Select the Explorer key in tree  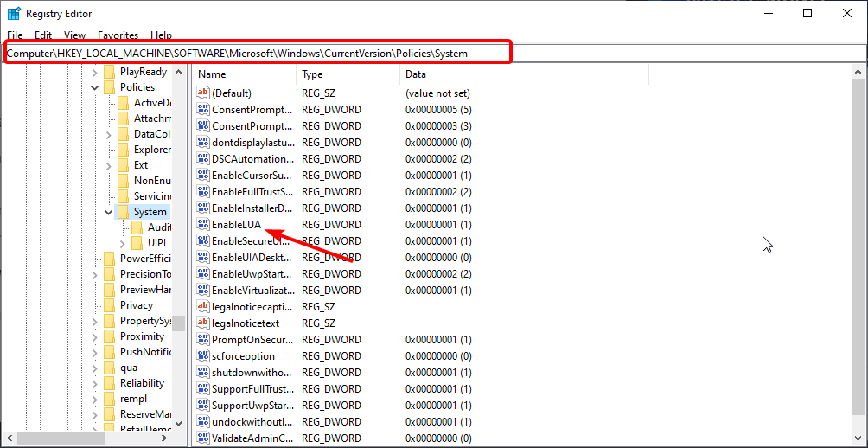[x=152, y=150]
